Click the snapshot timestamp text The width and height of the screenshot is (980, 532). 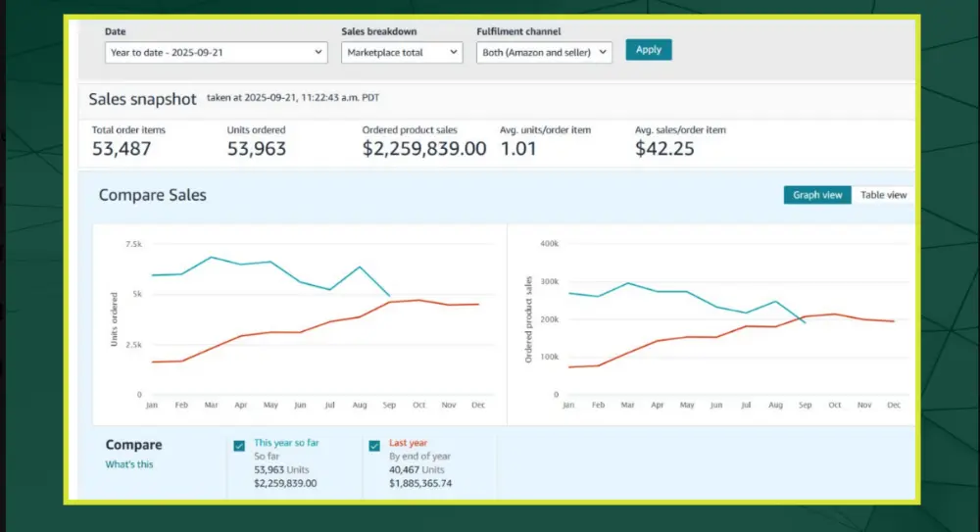[293, 98]
